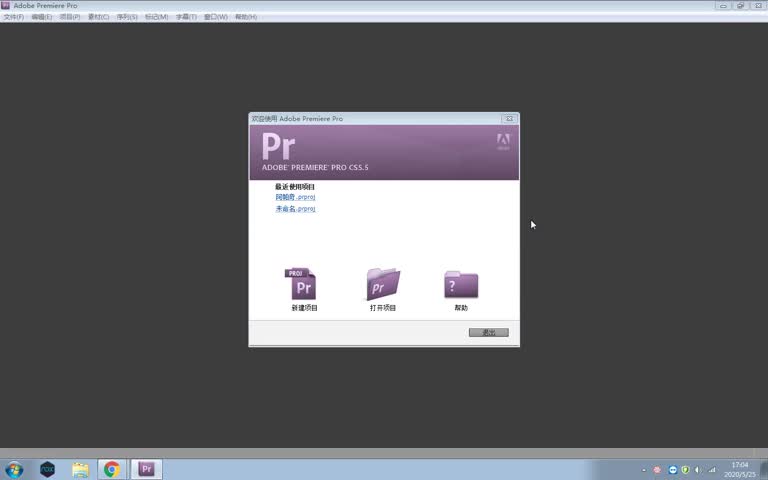Click the green shield security tray icon
Viewport: 768px width, 480px height.
click(685, 470)
